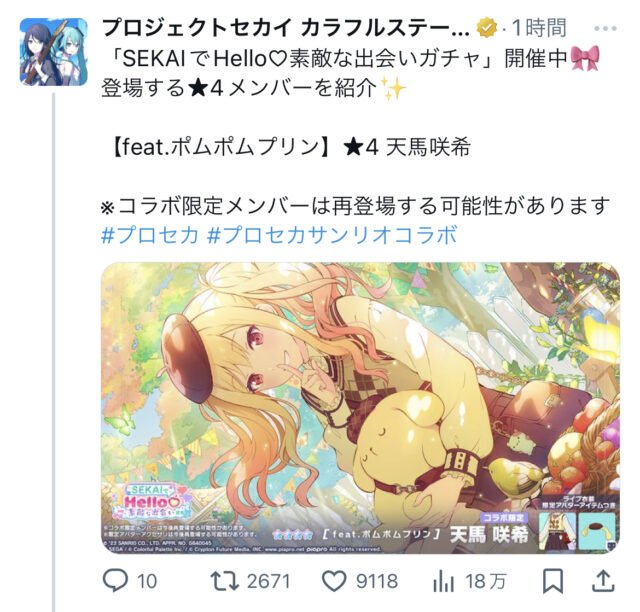
Task: Click the reply count 10
Action: [x=147, y=581]
